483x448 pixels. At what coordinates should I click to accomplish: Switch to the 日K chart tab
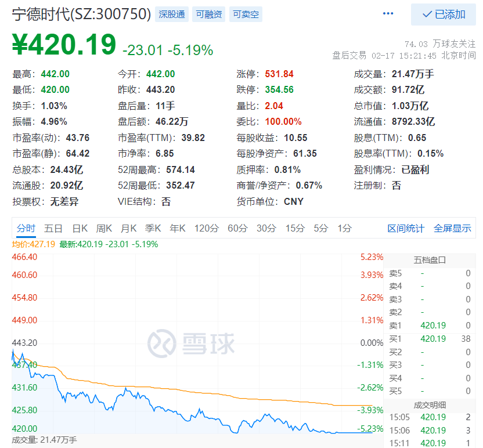[80, 229]
